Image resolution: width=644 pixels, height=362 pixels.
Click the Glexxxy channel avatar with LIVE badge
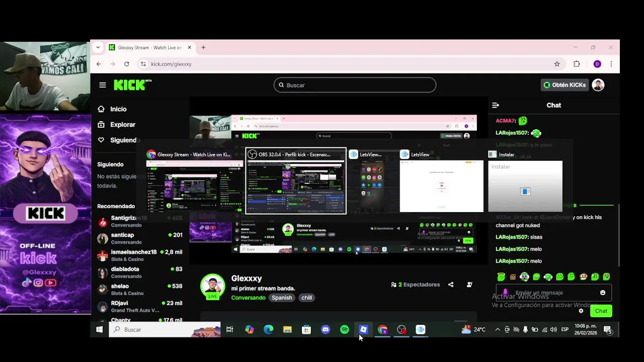click(x=212, y=286)
